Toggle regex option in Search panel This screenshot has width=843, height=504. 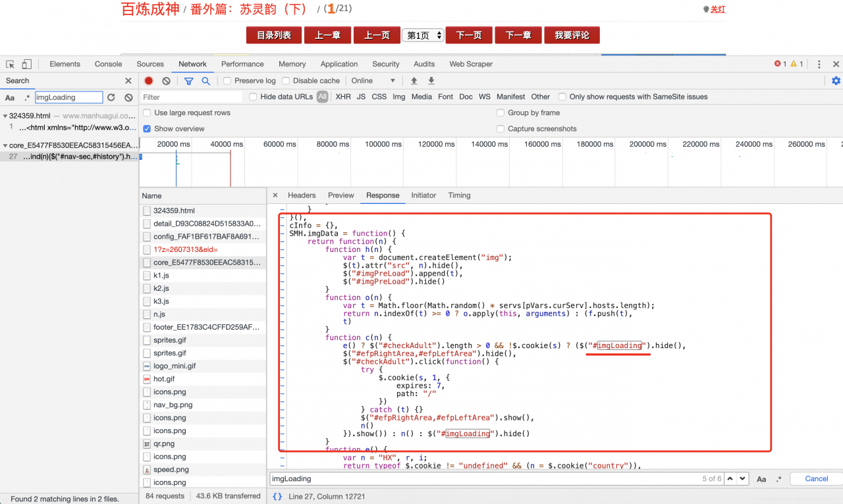pos(27,97)
